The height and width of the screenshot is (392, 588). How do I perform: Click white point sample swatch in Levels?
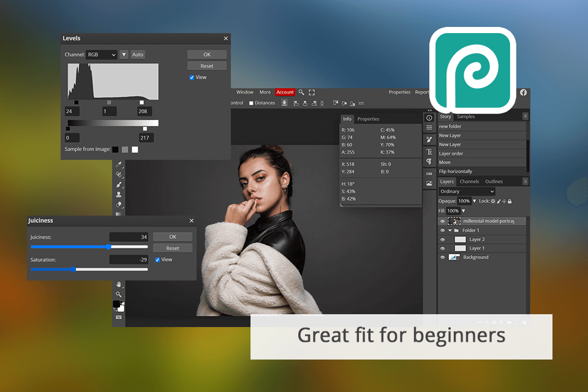(x=135, y=149)
